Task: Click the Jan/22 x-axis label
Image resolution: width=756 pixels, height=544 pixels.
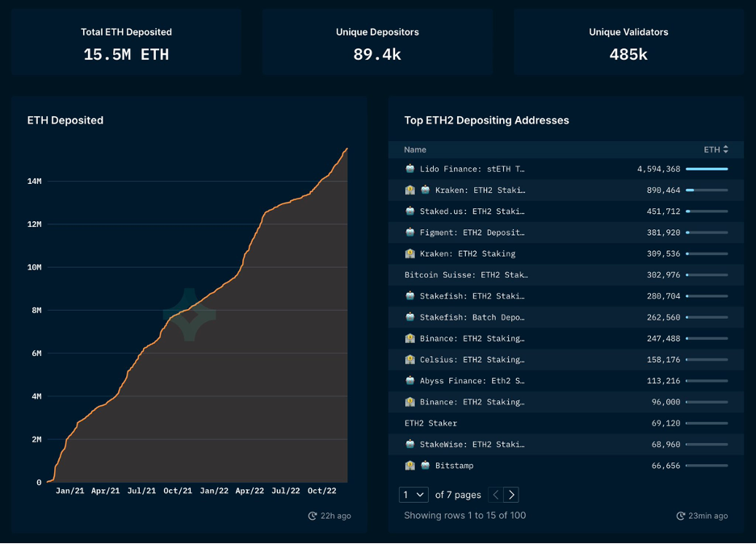Action: pyautogui.click(x=214, y=491)
